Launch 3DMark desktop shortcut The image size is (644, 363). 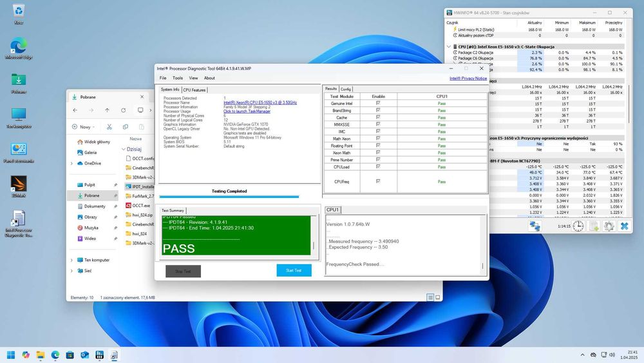click(19, 186)
